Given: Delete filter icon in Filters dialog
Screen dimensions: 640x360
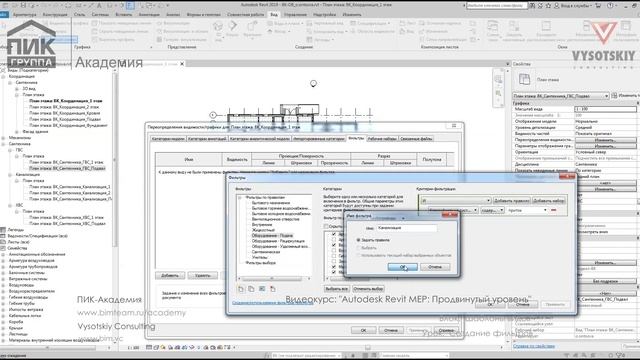Looking at the screenshot, I should [x=273, y=289].
